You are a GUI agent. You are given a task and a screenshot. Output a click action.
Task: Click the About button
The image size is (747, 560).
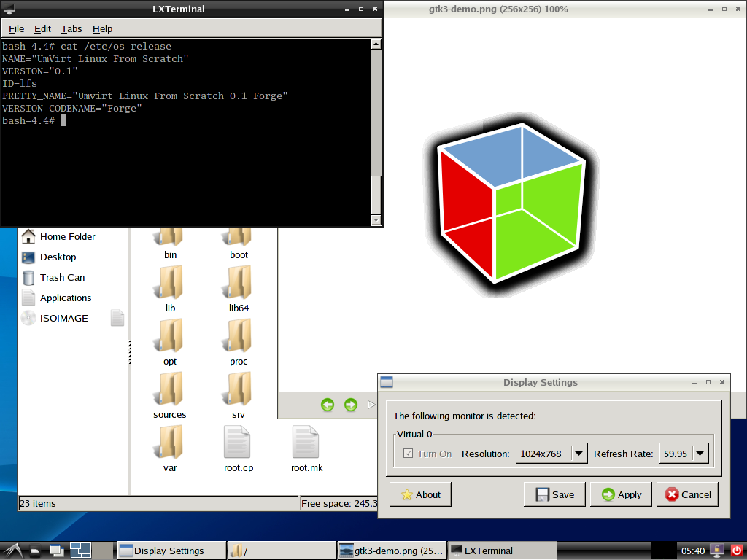(x=420, y=494)
